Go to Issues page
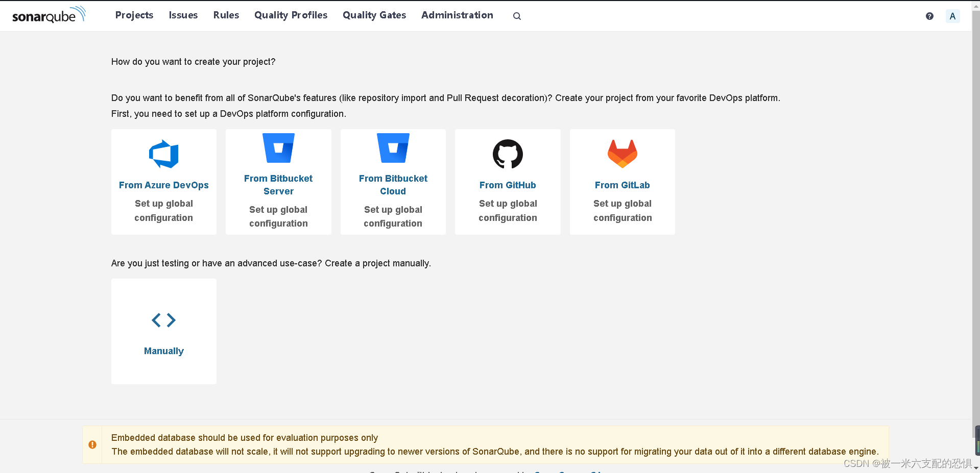This screenshot has width=980, height=473. click(x=183, y=15)
